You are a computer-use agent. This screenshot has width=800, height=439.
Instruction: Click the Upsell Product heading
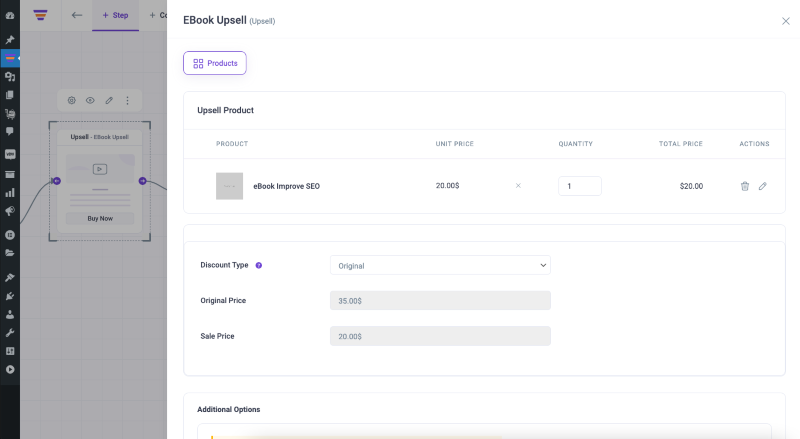[226, 110]
